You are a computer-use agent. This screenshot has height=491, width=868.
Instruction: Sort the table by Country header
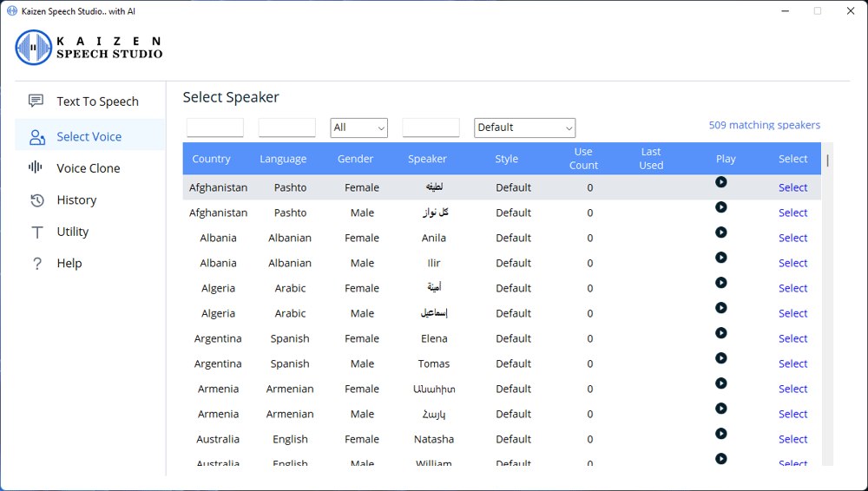point(211,159)
